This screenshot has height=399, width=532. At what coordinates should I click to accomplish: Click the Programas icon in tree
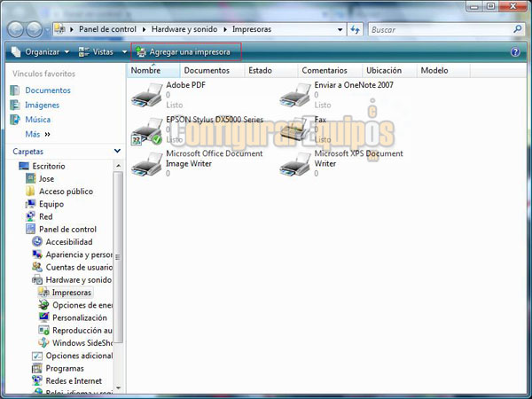pyautogui.click(x=37, y=369)
